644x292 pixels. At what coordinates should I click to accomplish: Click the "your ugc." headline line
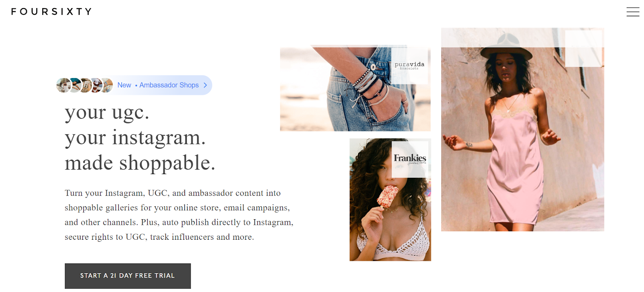click(x=107, y=112)
